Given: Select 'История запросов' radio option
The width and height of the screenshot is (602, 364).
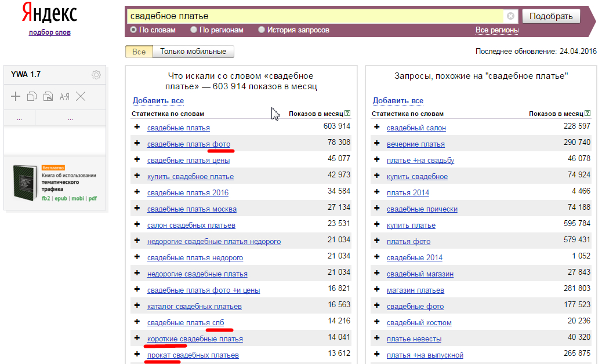Looking at the screenshot, I should pyautogui.click(x=262, y=30).
